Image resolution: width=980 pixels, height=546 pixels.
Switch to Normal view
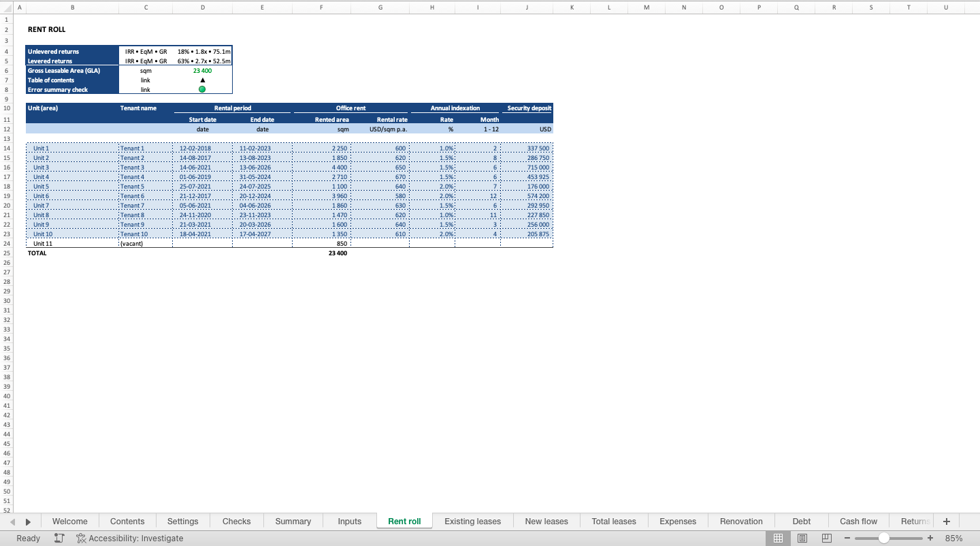tap(778, 538)
